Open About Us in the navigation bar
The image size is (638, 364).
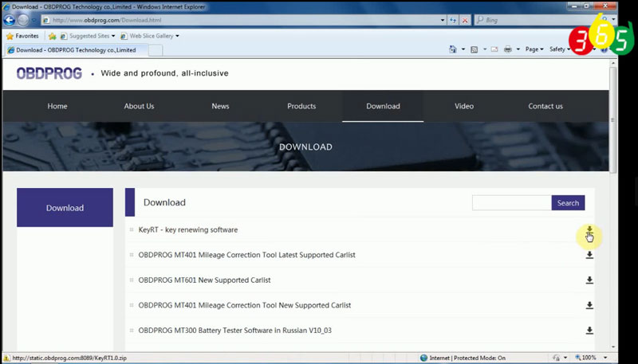click(139, 106)
